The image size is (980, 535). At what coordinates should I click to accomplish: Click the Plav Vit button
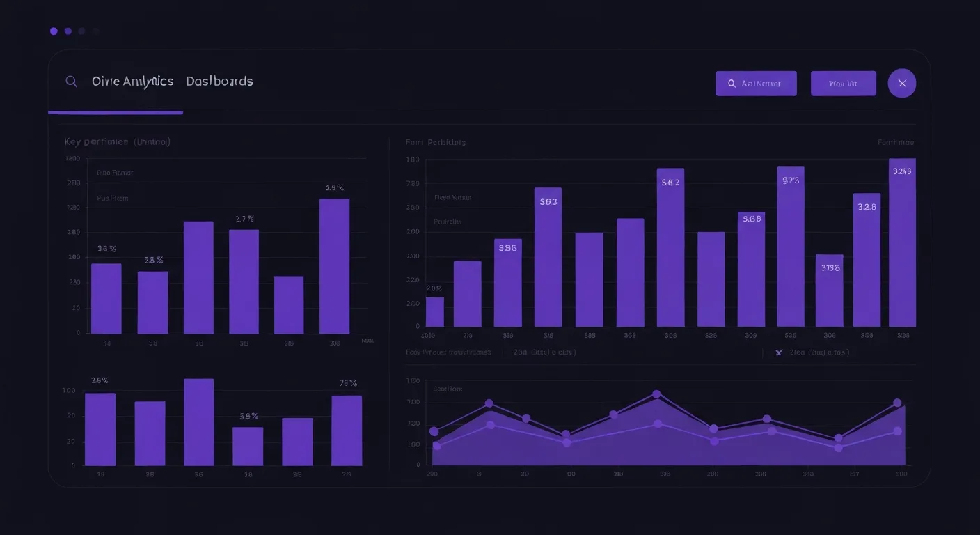[x=843, y=84]
